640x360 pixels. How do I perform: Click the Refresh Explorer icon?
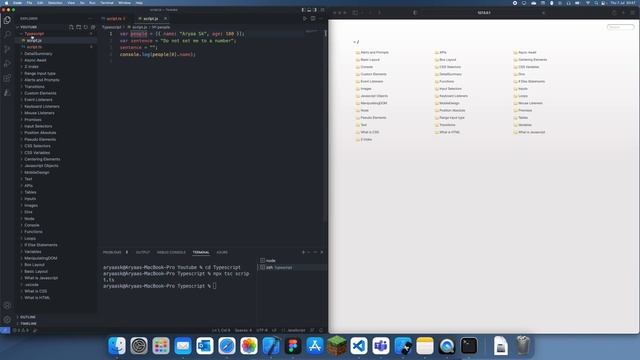pyautogui.click(x=86, y=27)
